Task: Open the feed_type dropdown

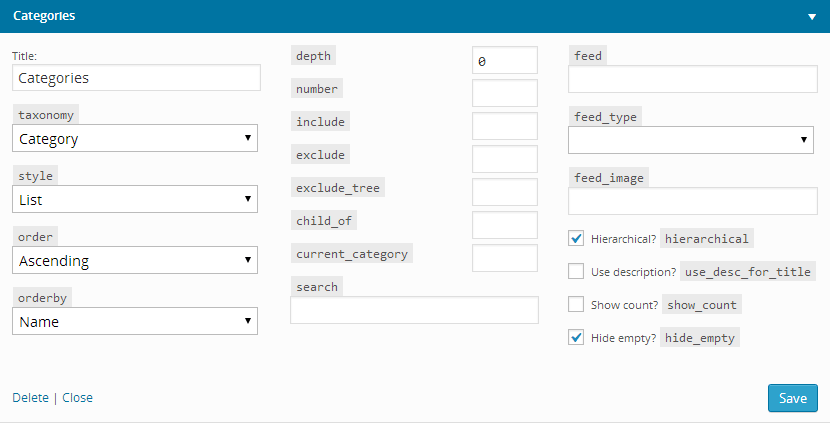Action: pyautogui.click(x=691, y=140)
